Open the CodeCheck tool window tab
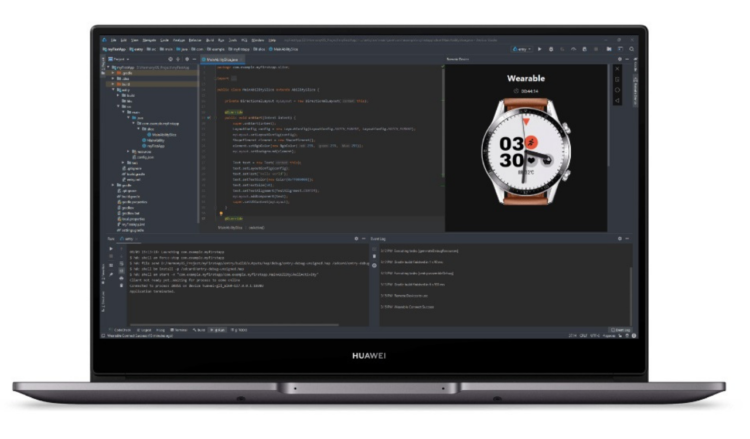This screenshot has height=439, width=750. click(x=121, y=330)
